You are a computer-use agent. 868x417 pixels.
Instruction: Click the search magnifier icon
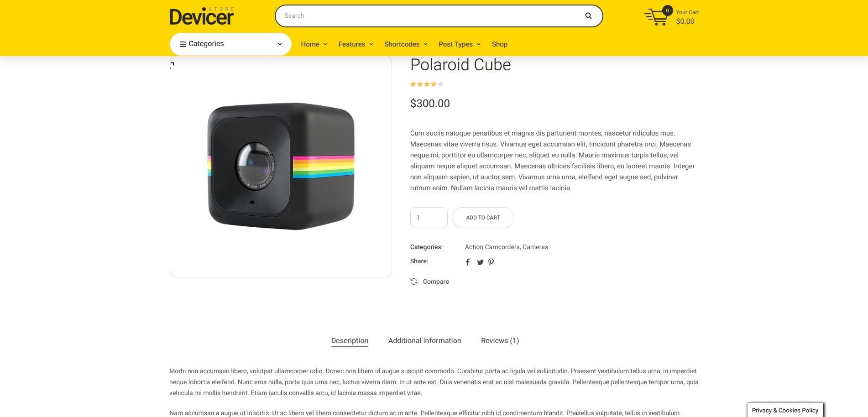click(588, 16)
